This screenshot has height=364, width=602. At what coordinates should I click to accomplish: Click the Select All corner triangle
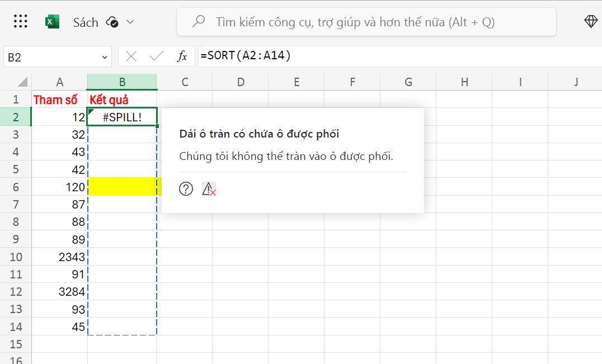22,82
